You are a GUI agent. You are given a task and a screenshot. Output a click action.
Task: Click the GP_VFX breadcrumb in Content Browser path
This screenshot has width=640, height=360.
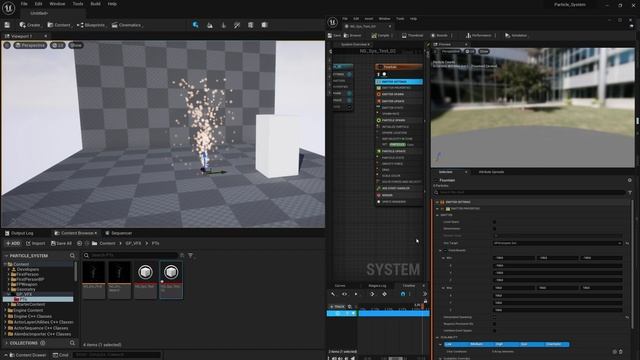133,243
